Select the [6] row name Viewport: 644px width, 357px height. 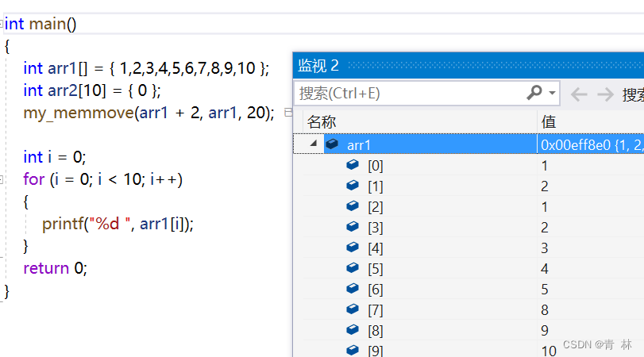[376, 290]
